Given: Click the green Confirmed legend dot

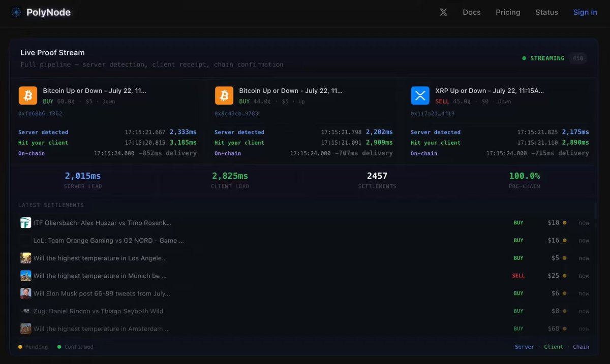Looking at the screenshot, I should [x=59, y=347].
